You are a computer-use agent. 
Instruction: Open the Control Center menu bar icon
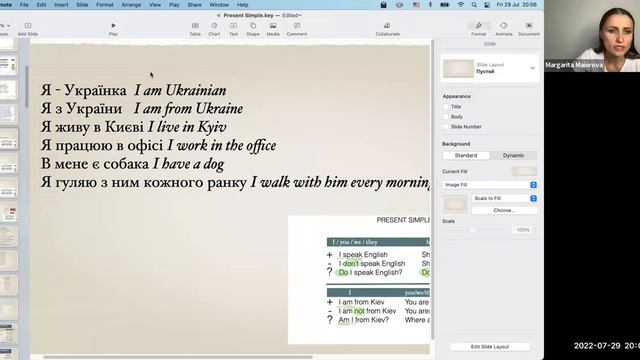coord(487,5)
